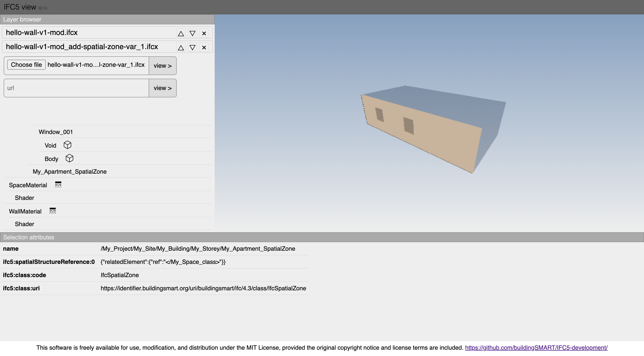Screen dimensions: 644x356
Task: Click view button next to url field
Action: tap(162, 88)
